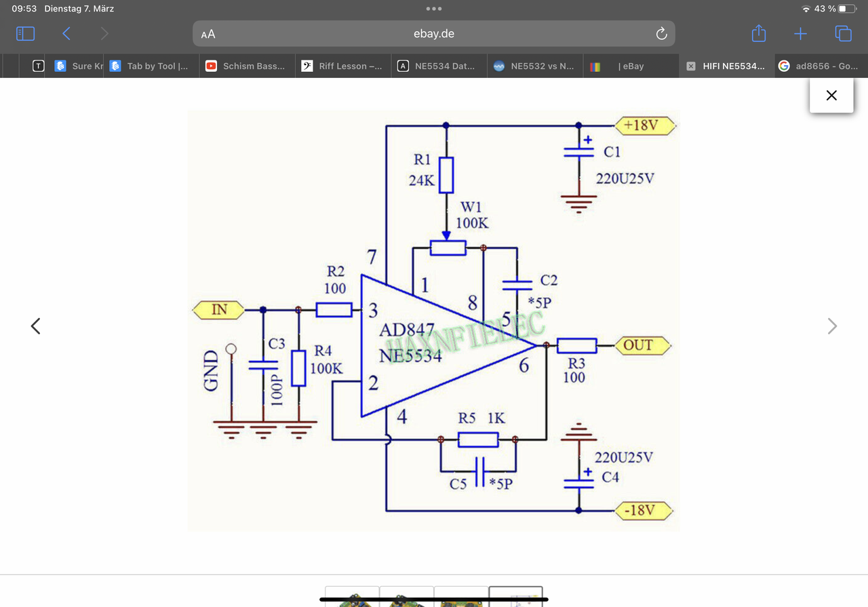Tap the IN label in schematic
868x607 pixels.
220,310
